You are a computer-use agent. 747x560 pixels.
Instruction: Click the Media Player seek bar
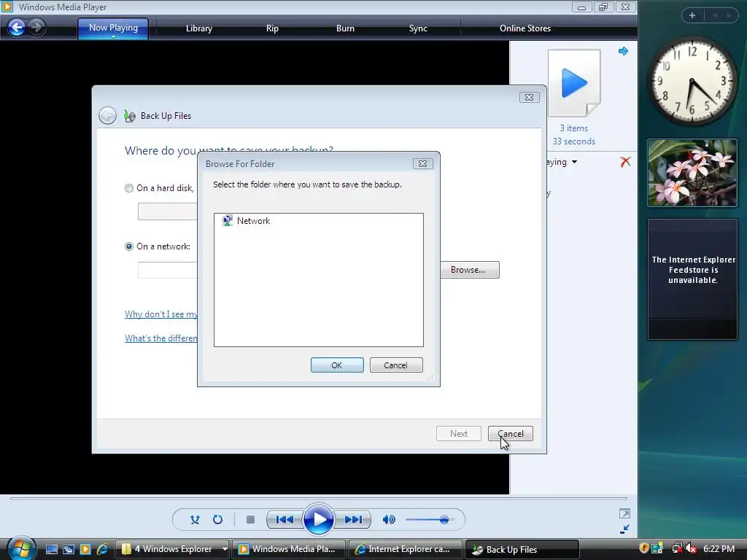(318, 499)
